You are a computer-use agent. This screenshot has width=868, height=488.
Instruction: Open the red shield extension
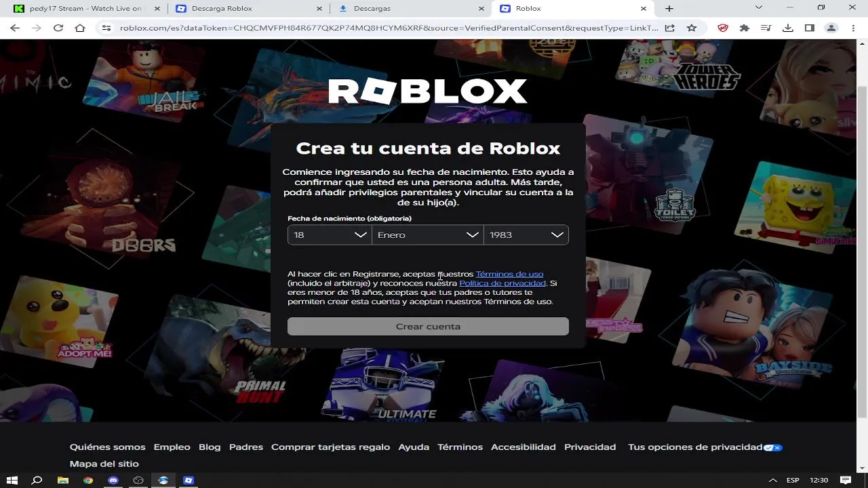723,28
